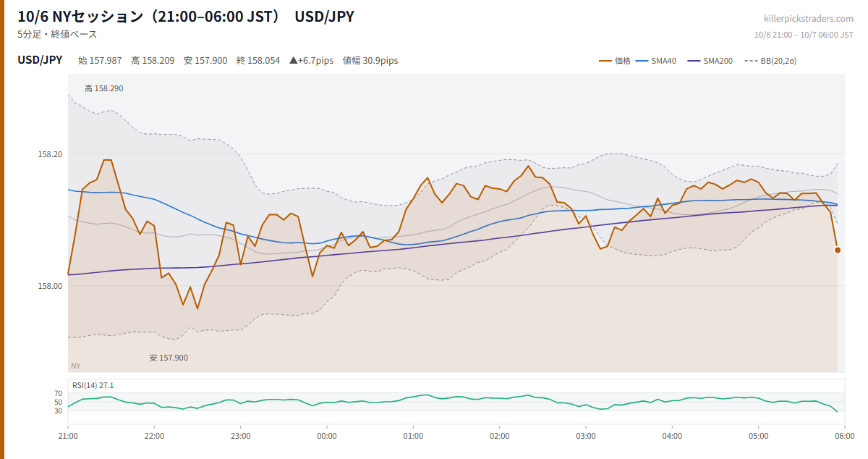Click the 安 157.900 annotation on the chart
This screenshot has height=459, width=868.
(x=169, y=358)
